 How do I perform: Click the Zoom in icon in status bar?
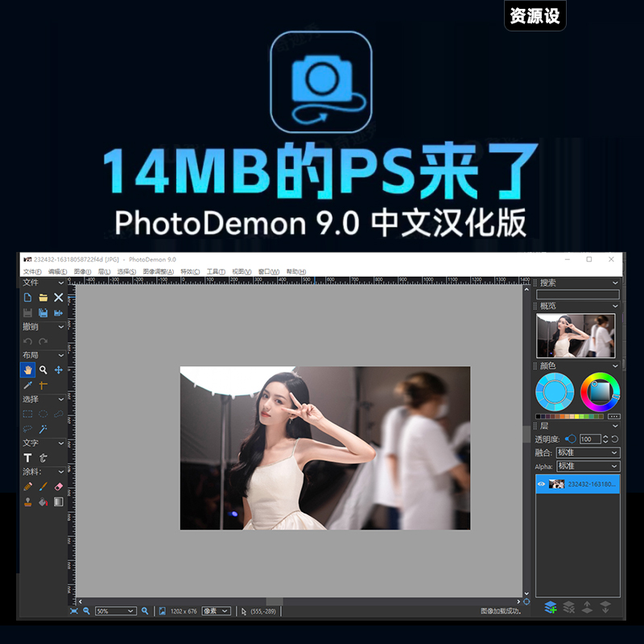145,611
